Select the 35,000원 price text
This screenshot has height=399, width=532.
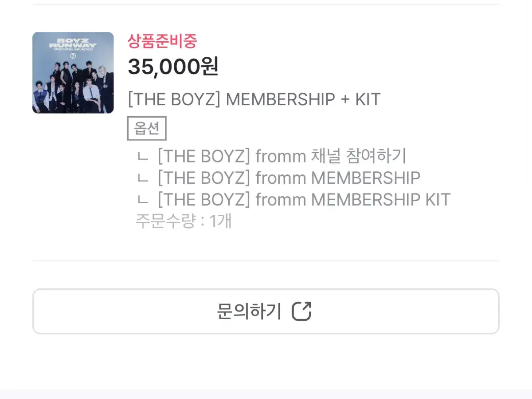click(173, 67)
